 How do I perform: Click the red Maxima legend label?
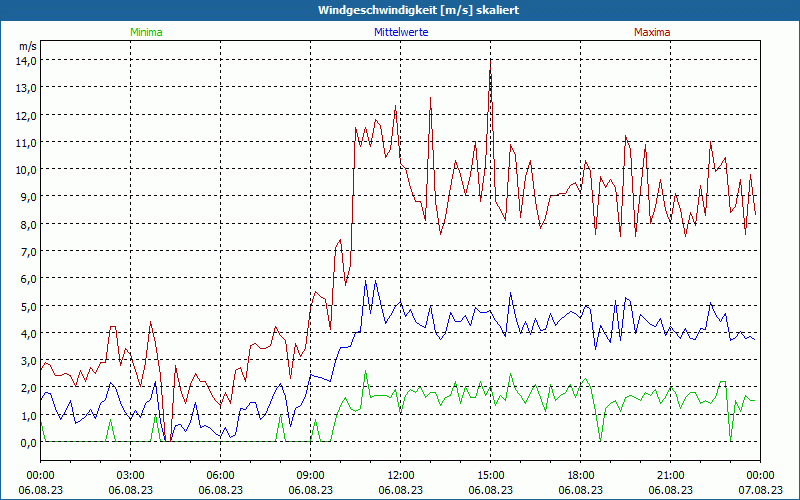point(652,32)
